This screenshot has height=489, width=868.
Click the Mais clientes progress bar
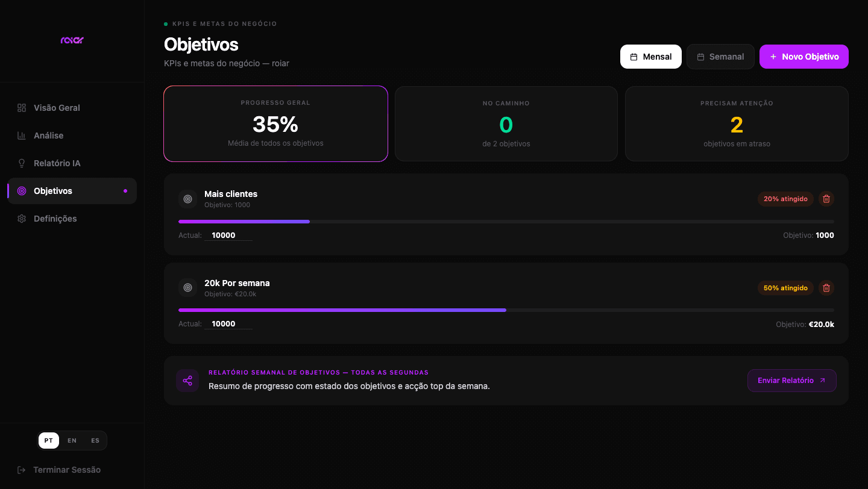pos(506,222)
